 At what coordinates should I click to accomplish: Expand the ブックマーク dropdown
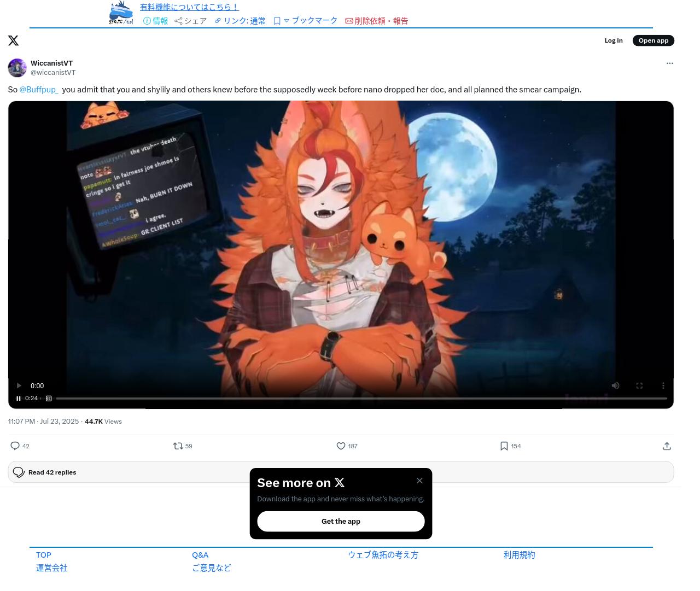[306, 21]
